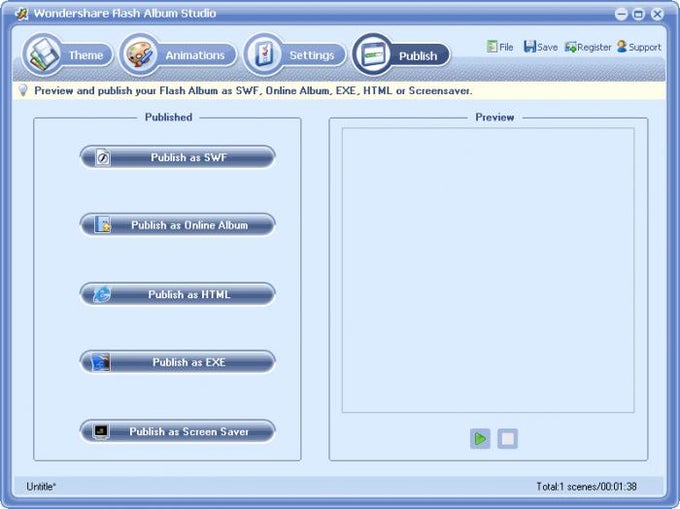Minimize the Flash Album Studio window
Screen dimensions: 680x509
tap(621, 14)
